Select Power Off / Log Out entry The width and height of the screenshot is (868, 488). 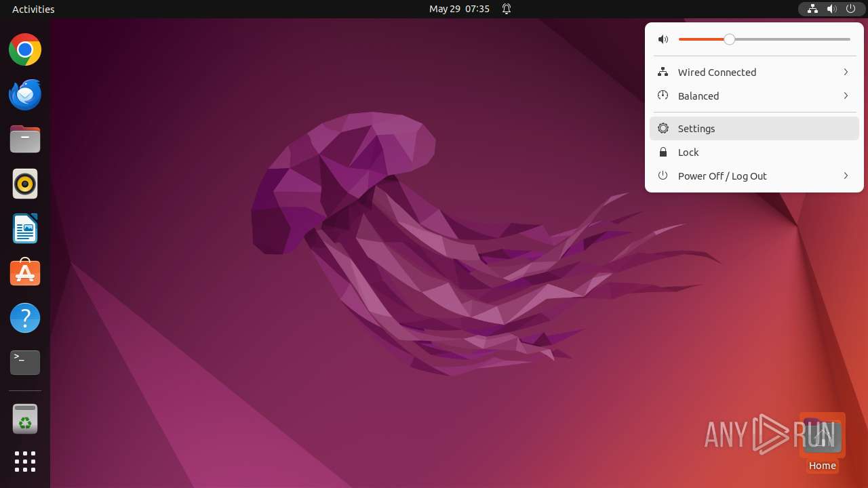(754, 176)
